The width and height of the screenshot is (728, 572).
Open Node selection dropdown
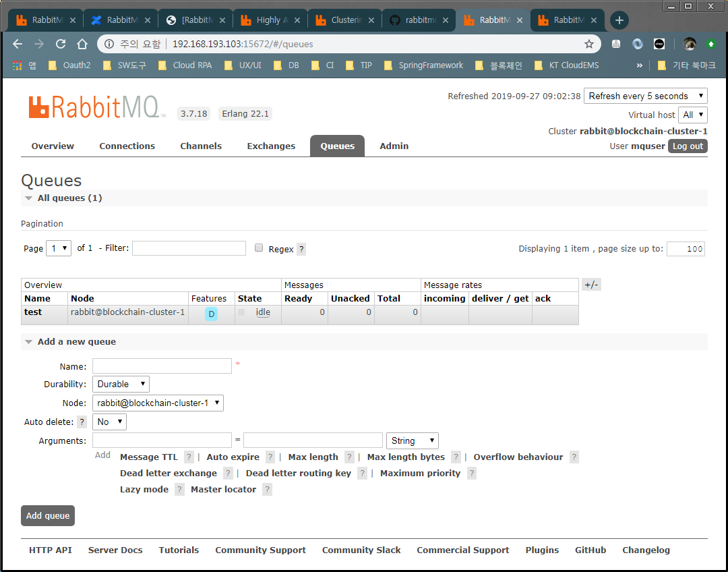[158, 403]
